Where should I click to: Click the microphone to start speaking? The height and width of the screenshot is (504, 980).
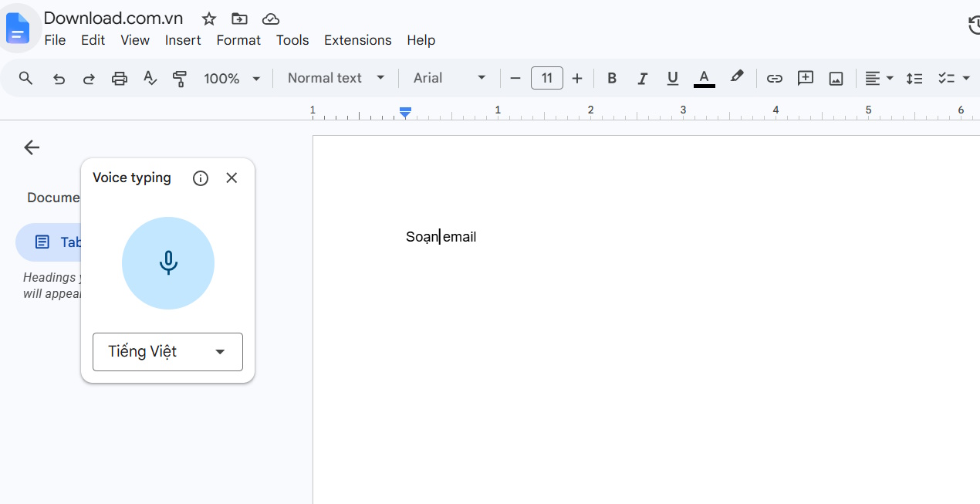(168, 263)
